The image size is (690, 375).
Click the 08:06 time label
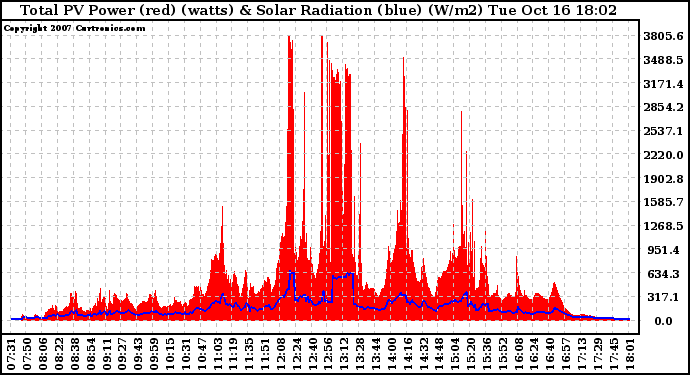pos(42,354)
